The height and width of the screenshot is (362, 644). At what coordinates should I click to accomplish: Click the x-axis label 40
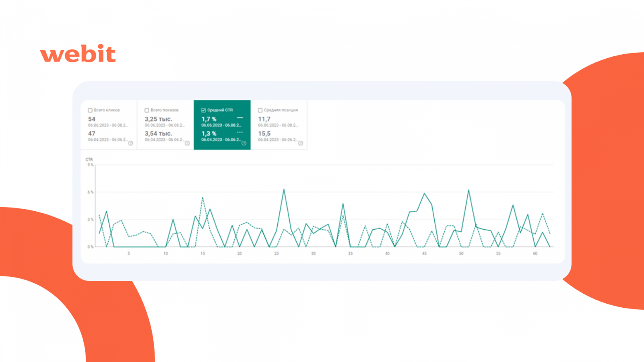[x=387, y=253]
